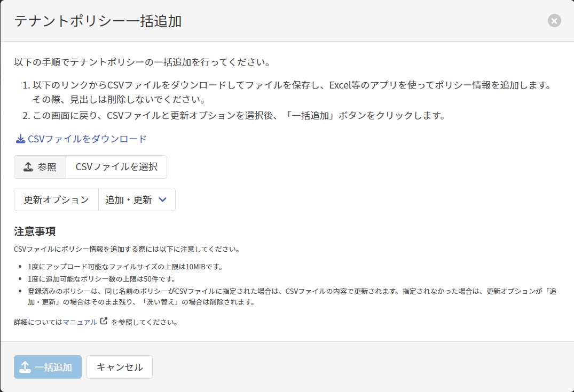Click the CSVファイルを選択 file field

click(116, 167)
